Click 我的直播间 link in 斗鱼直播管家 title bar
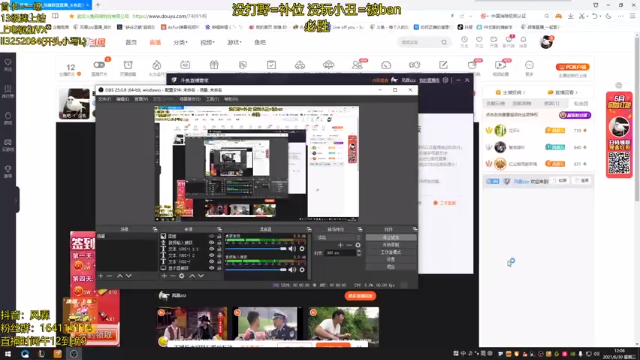The height and width of the screenshot is (360, 640). (x=429, y=80)
